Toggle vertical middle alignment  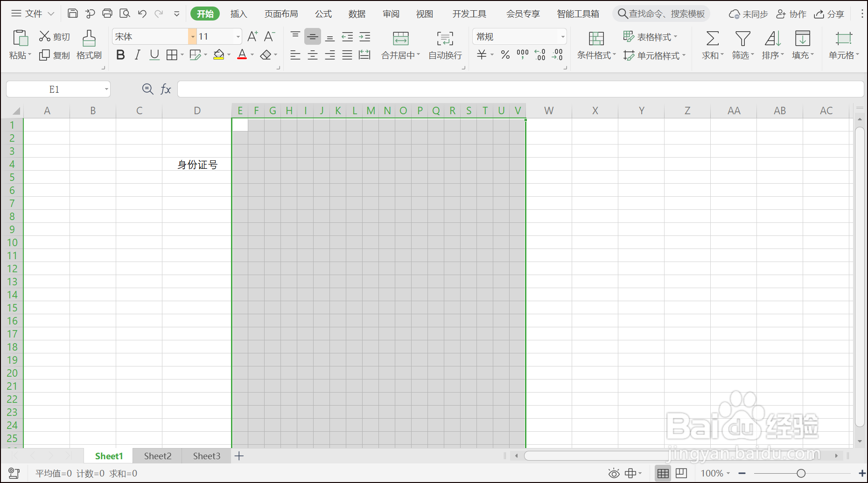click(313, 36)
